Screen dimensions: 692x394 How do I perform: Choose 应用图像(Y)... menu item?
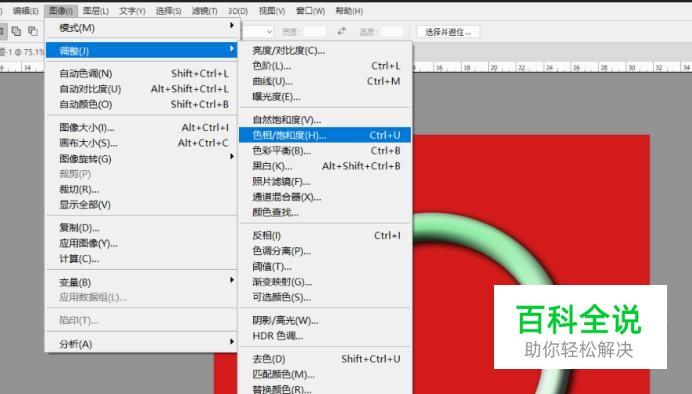(x=141, y=243)
